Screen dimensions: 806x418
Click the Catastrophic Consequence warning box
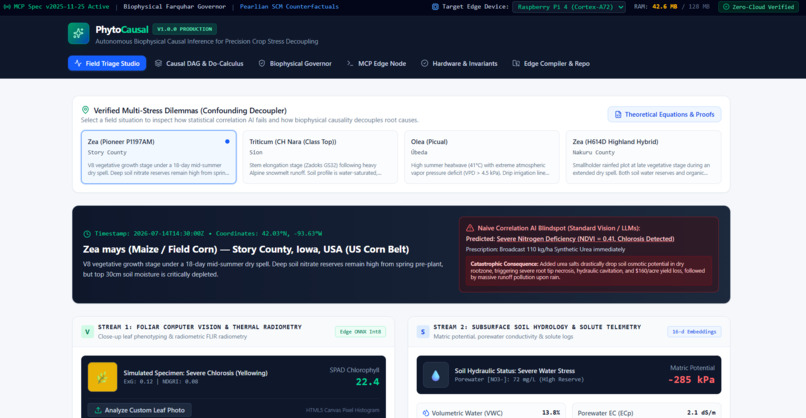click(x=589, y=271)
